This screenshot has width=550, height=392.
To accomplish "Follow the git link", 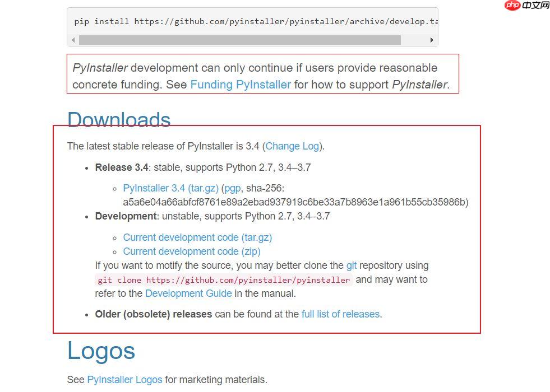I will pos(352,265).
